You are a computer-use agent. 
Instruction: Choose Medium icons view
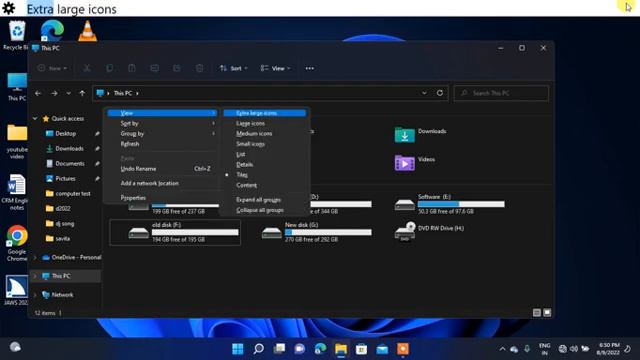point(254,133)
